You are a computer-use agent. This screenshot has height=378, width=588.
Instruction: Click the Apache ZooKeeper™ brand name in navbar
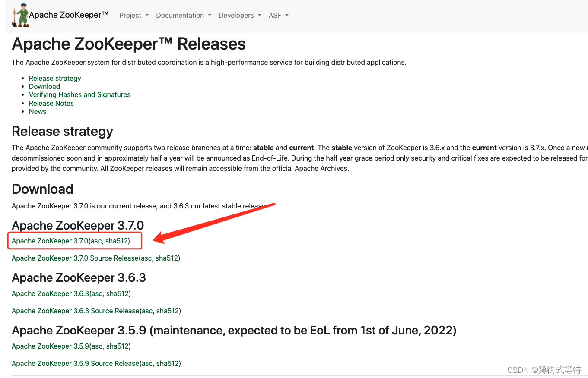69,15
